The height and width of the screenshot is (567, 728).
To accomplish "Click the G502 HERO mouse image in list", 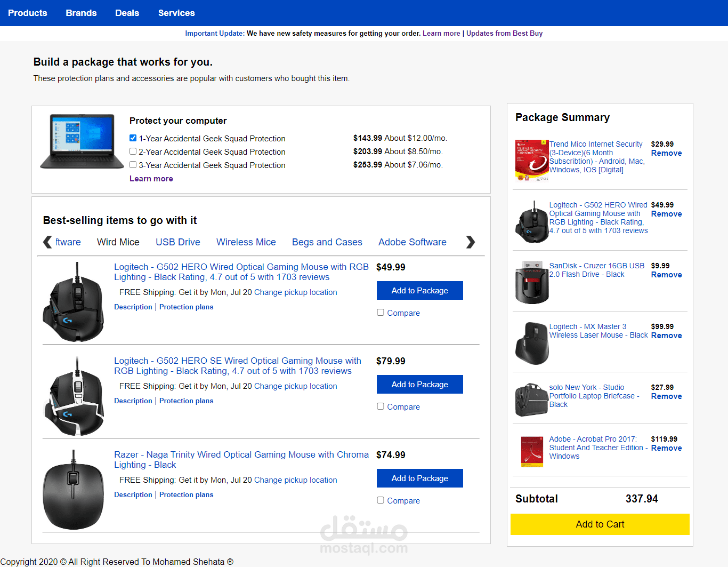I will tap(74, 302).
